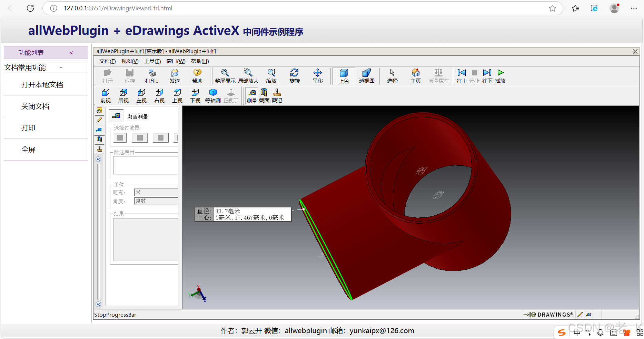Click the 全屏 fullscreen link
644x339 pixels.
(28, 150)
